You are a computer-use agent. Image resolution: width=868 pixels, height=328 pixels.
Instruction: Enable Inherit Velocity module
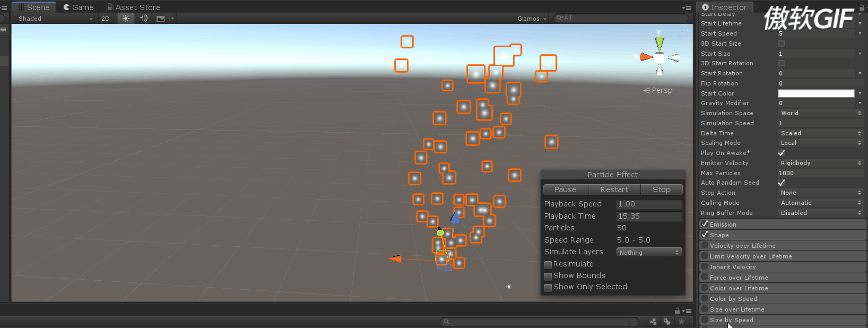point(705,266)
